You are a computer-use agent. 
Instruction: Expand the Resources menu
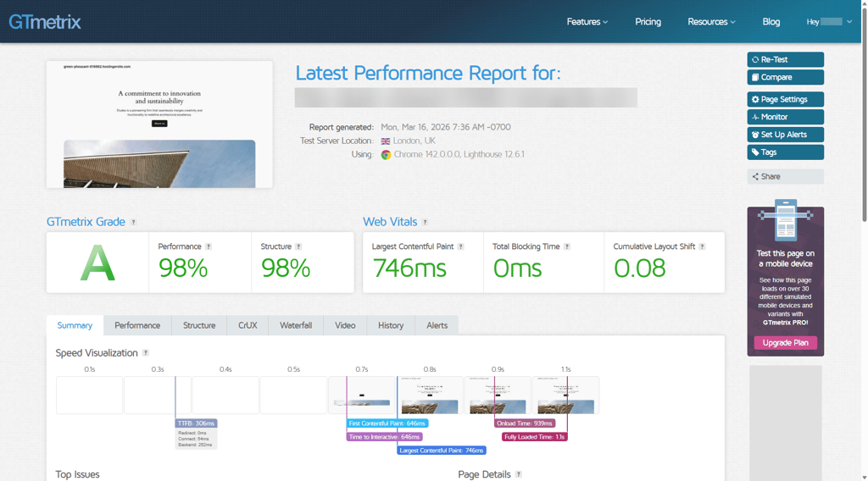tap(711, 21)
